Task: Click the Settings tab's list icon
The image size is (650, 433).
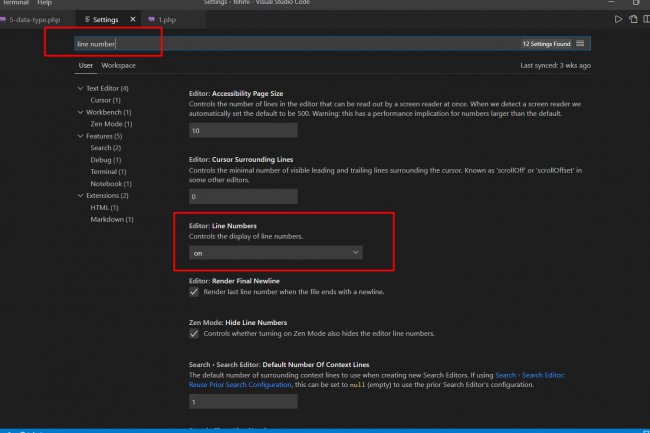Action: pos(86,19)
